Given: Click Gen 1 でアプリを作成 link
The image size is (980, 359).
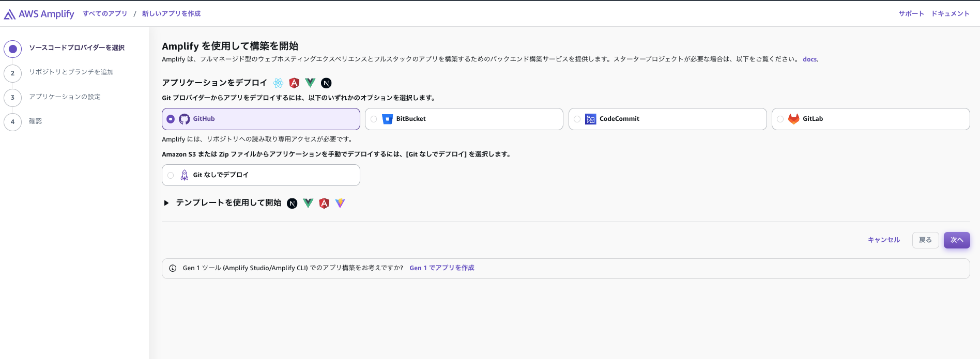Looking at the screenshot, I should [x=442, y=268].
